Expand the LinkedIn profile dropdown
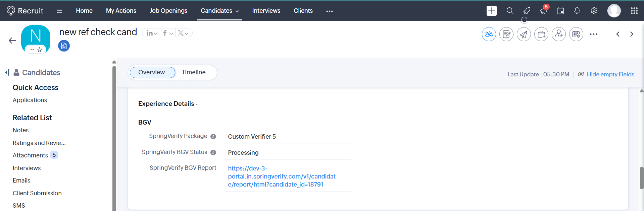The image size is (644, 211). click(152, 33)
